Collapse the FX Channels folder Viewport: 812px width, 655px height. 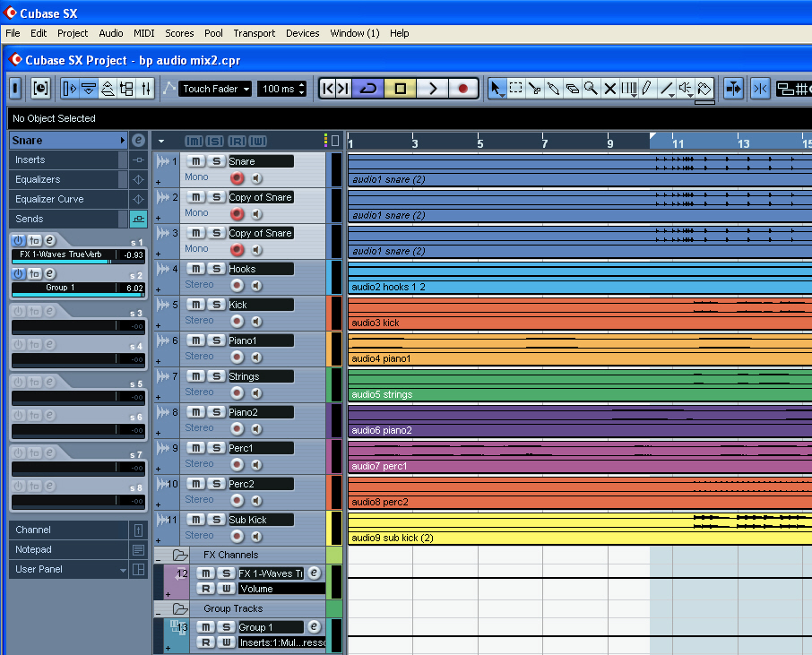tap(160, 559)
